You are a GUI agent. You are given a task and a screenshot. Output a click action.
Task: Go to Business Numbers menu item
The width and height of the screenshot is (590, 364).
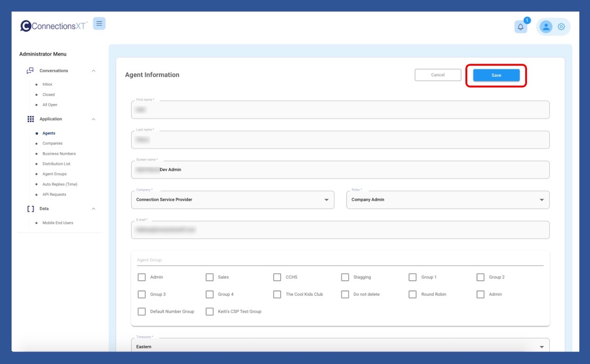59,154
